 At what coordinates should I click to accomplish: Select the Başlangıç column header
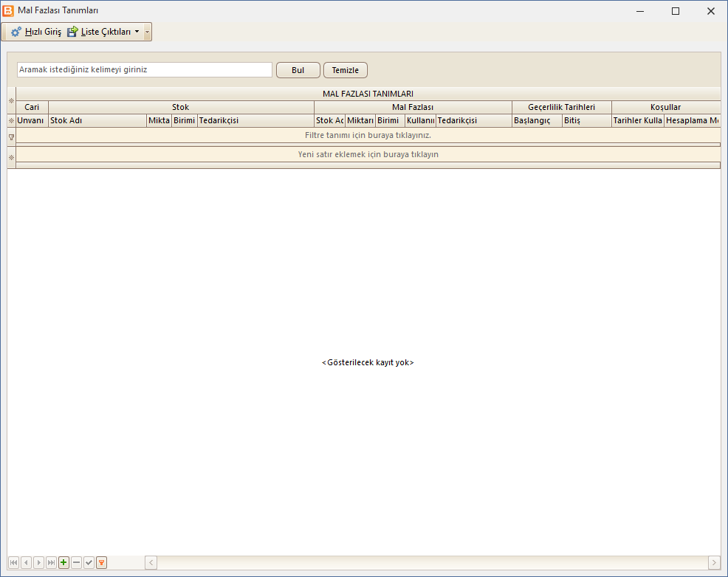[538, 120]
